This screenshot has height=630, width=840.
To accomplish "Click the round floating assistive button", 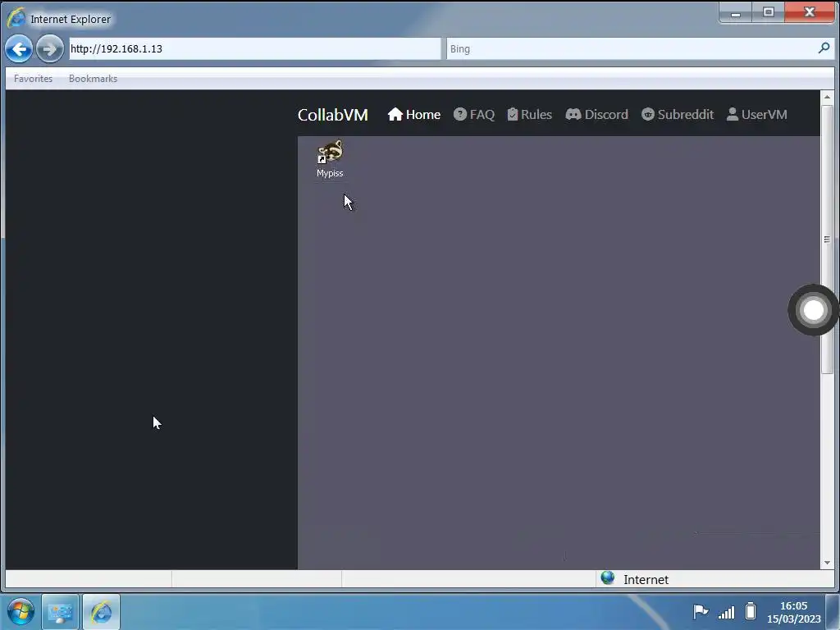I will click(813, 310).
